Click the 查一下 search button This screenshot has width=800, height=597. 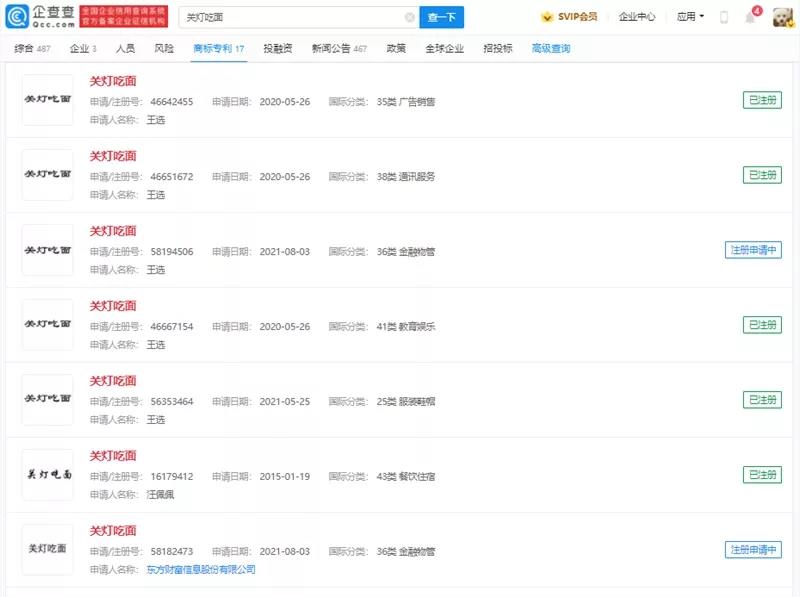441,17
